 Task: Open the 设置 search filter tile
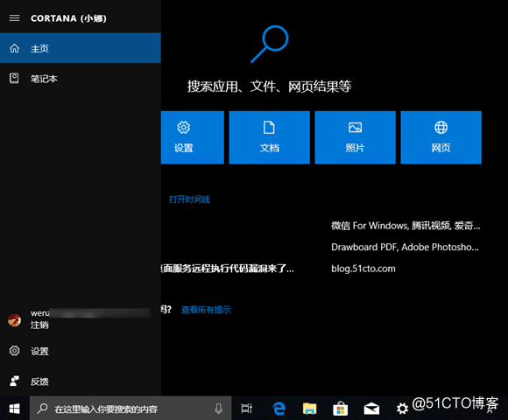coord(193,137)
